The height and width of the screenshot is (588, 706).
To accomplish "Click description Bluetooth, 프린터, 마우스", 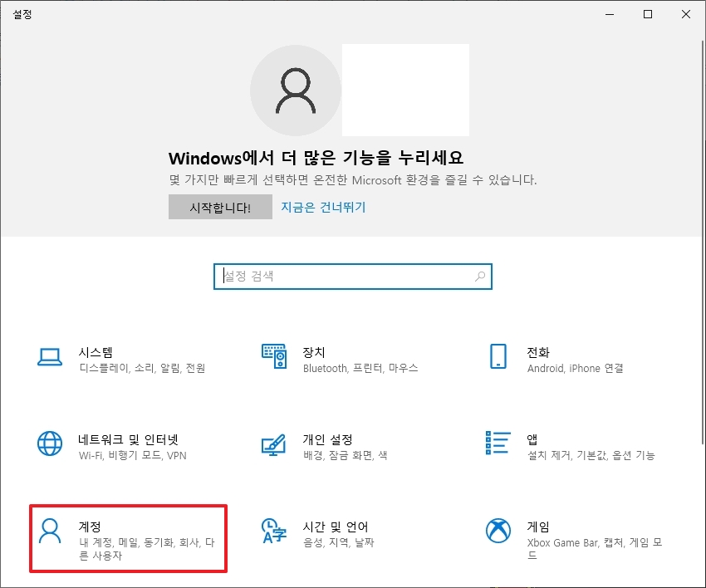I will pos(360,368).
